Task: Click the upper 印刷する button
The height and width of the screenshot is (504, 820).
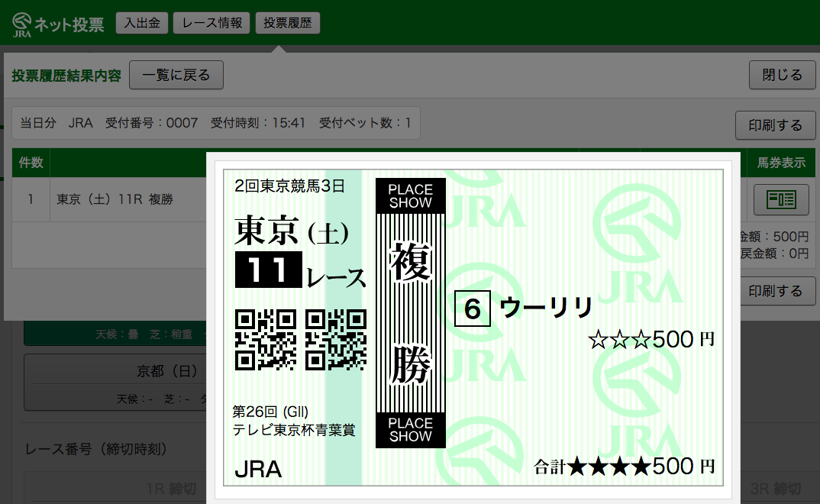Action: pos(775,125)
